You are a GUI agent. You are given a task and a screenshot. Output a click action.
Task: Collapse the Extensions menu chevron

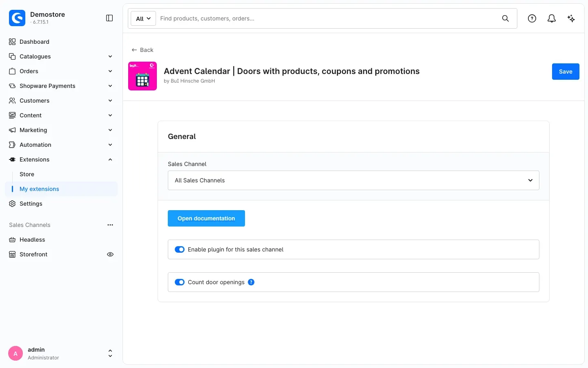point(110,159)
